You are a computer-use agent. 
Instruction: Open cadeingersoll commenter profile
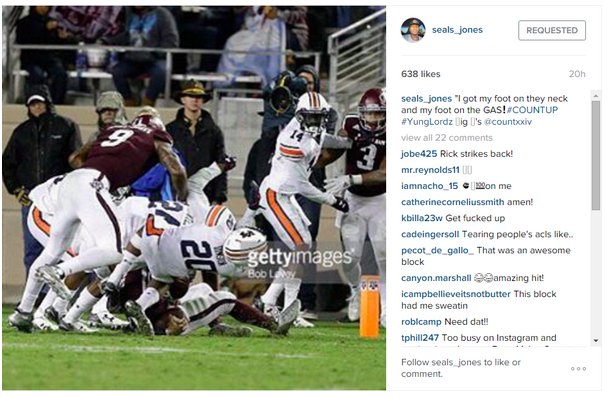(x=430, y=234)
